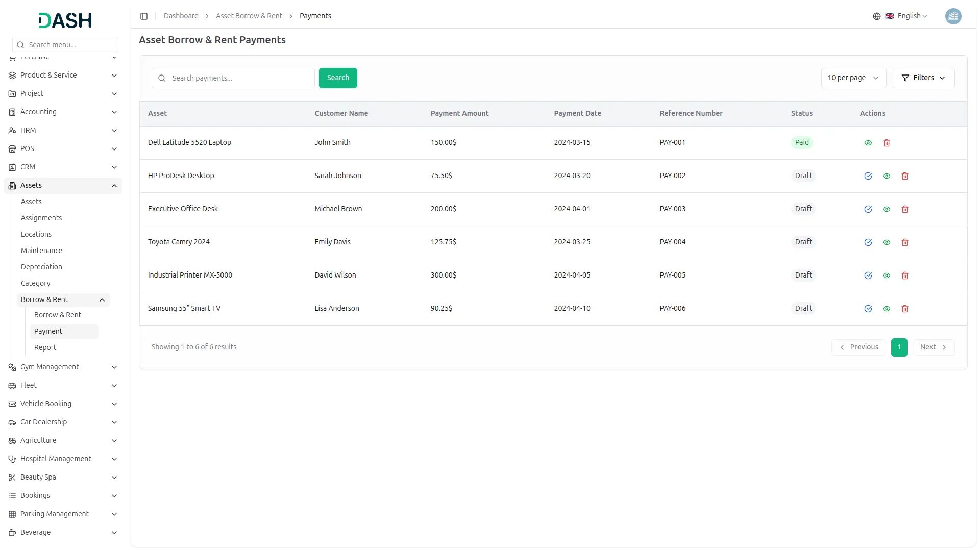Open Asset Borrow & Rent breadcrumb

coord(249,16)
